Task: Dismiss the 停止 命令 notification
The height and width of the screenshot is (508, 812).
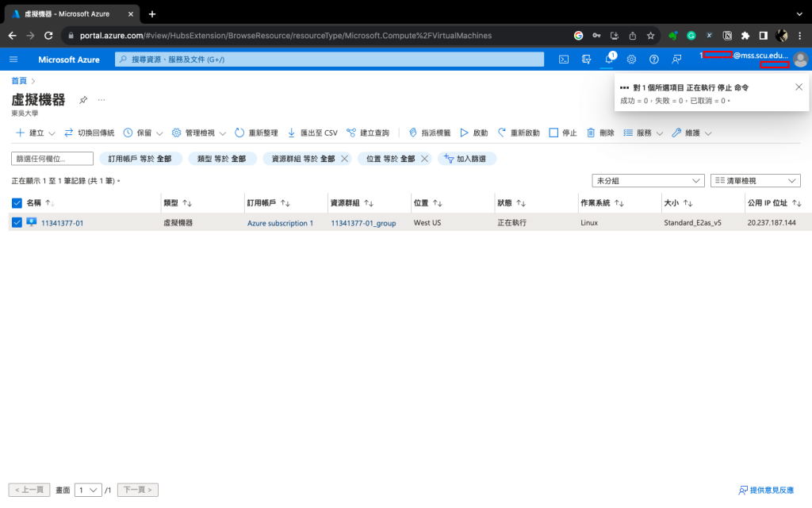Action: point(799,87)
